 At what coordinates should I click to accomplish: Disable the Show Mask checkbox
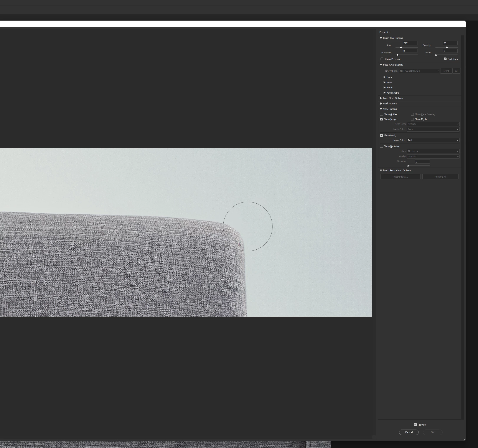coord(382,136)
